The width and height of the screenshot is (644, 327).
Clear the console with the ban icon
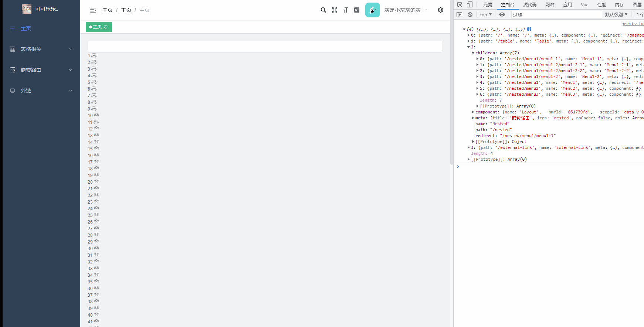pyautogui.click(x=470, y=15)
